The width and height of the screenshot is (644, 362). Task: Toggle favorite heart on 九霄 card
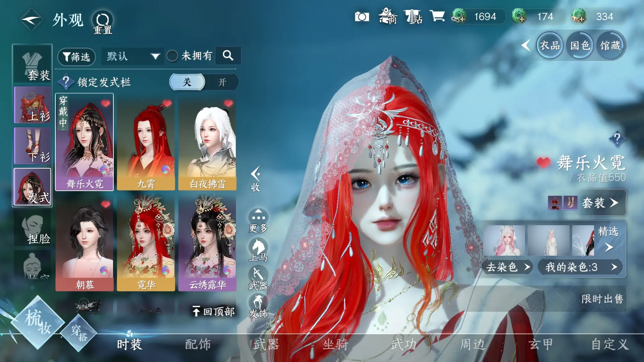point(167,103)
